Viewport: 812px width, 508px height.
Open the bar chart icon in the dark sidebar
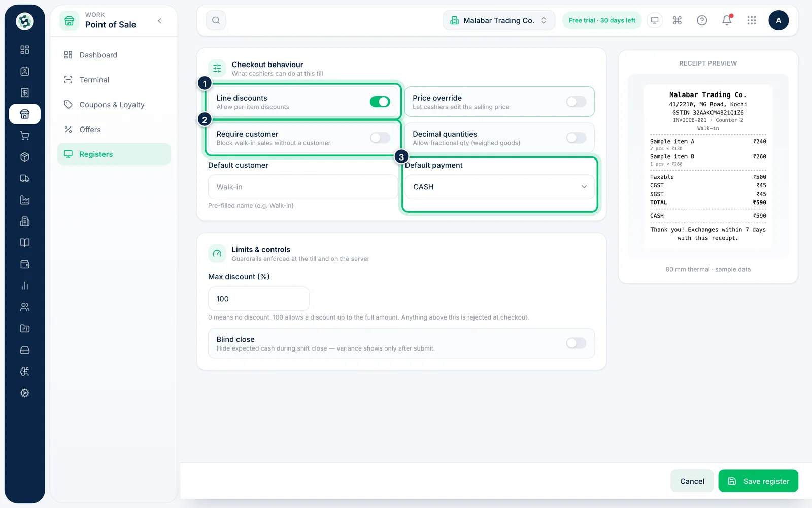24,285
